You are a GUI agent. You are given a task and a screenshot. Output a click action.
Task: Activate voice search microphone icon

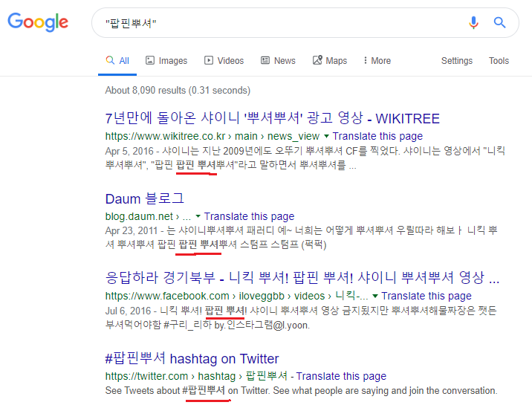[x=473, y=23]
